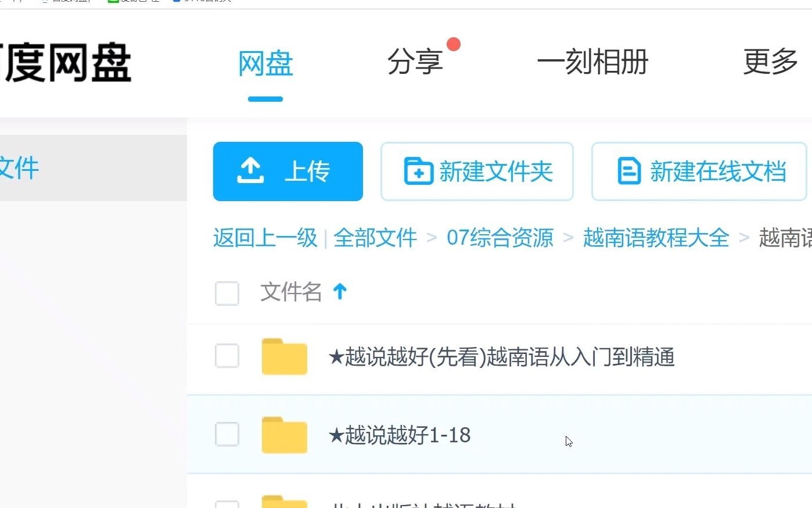Image resolution: width=812 pixels, height=508 pixels.
Task: Select the 文件 sidebar item
Action: pos(94,168)
